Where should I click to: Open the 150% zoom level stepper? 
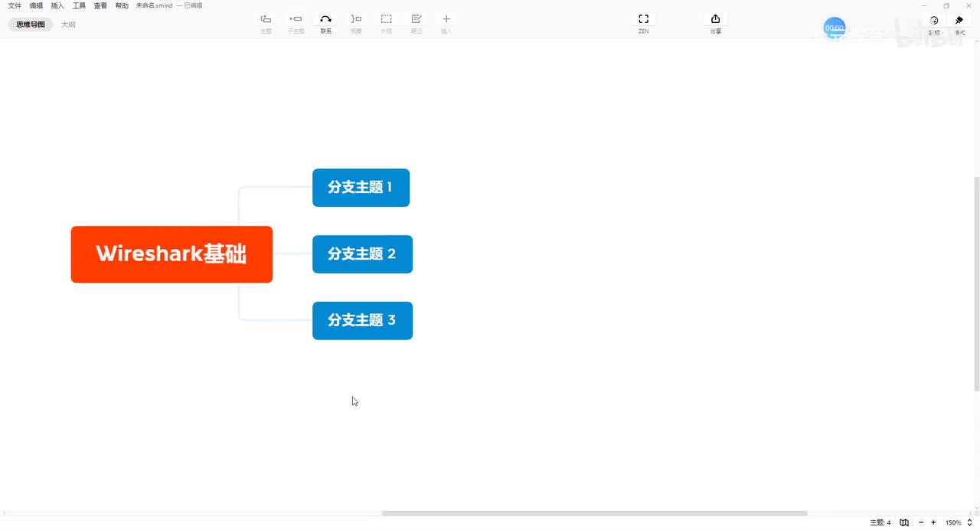(970, 522)
